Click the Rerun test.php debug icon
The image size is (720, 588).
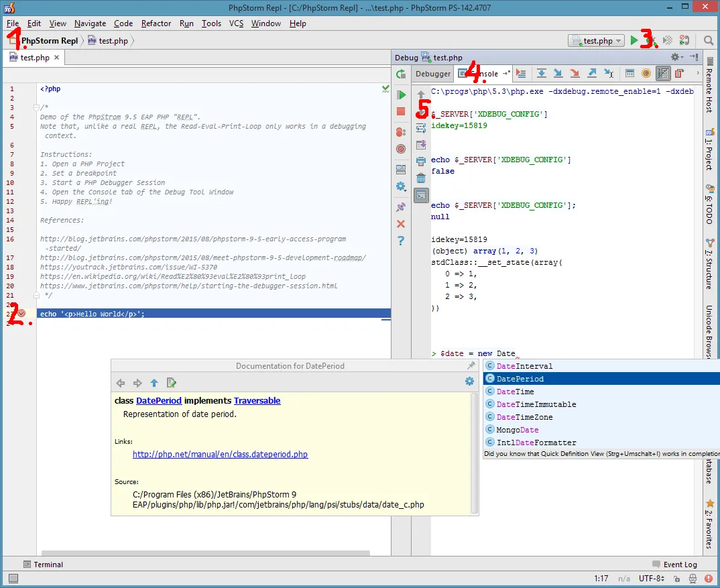tap(401, 74)
